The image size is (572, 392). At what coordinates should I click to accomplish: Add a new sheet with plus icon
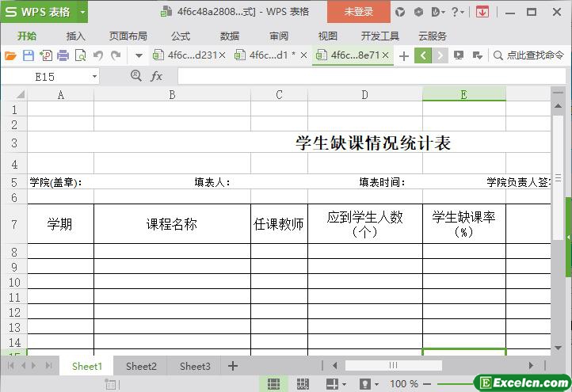pos(233,366)
